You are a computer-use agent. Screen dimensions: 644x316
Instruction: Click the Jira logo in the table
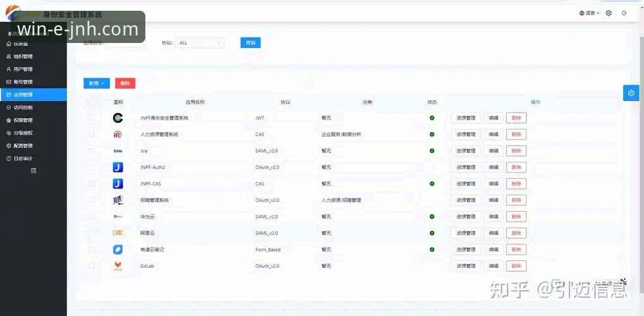pos(118,151)
